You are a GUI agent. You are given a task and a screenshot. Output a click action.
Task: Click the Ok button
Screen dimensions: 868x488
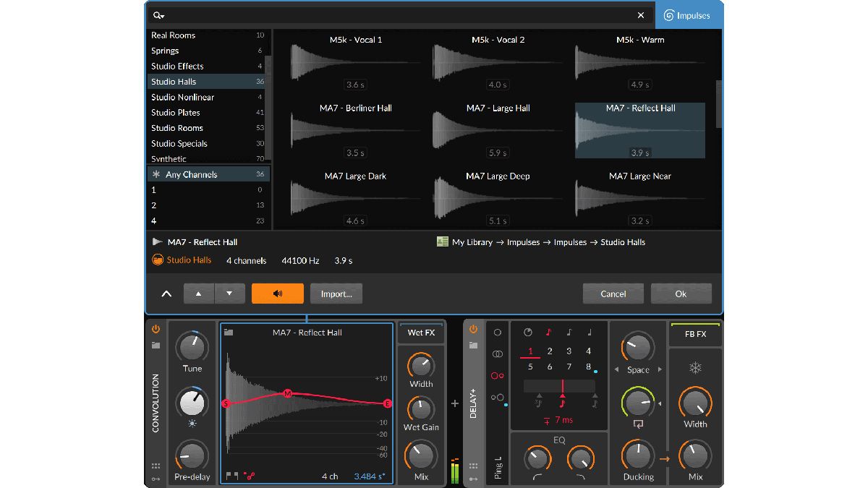click(681, 294)
